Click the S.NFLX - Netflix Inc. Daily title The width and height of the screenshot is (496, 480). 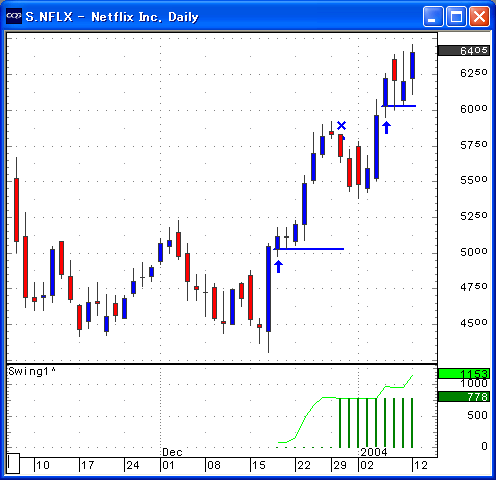click(112, 17)
